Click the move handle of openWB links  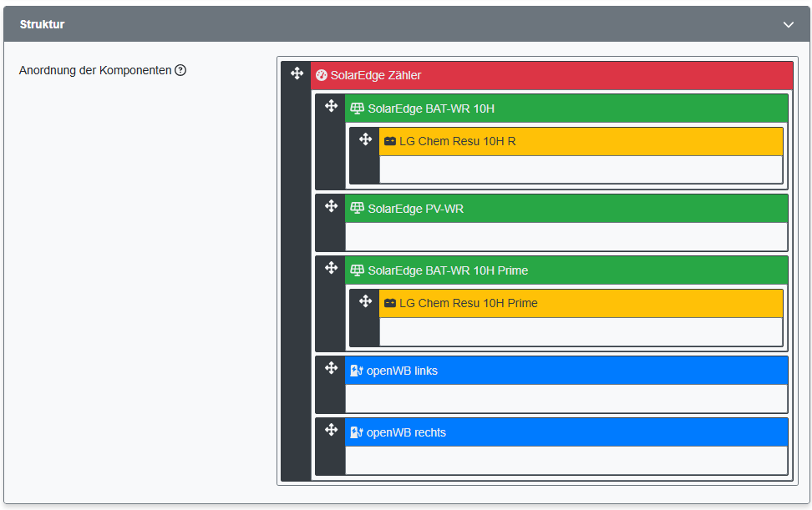click(332, 367)
